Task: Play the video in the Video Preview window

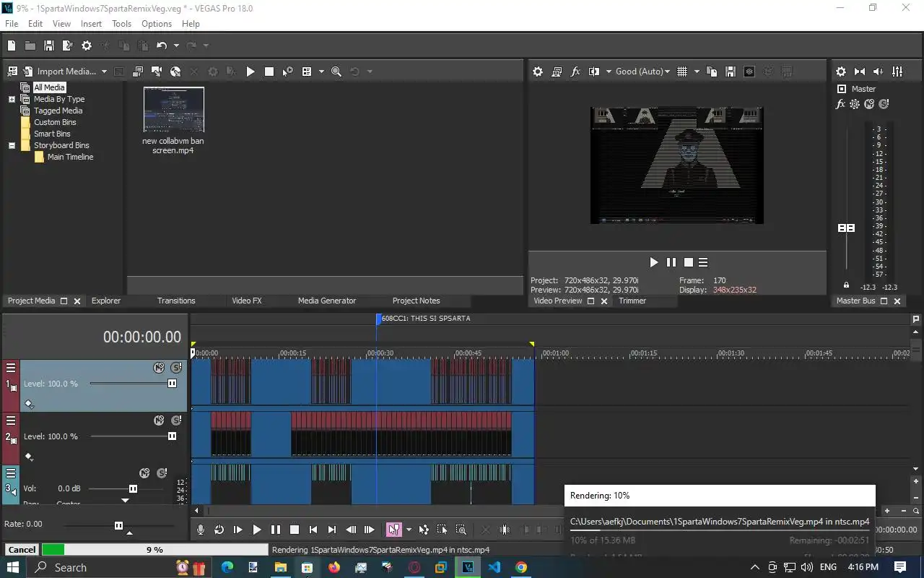Action: click(x=654, y=262)
